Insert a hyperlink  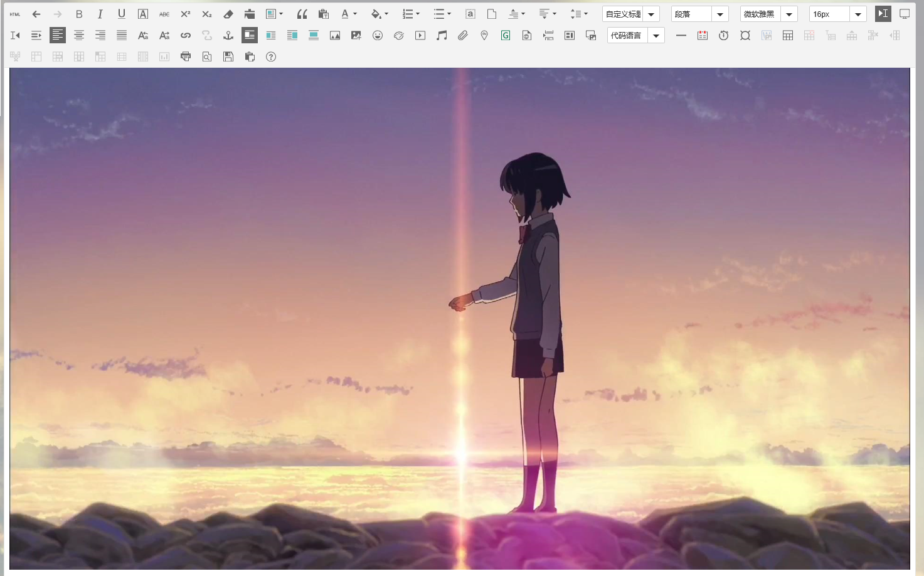click(x=186, y=35)
